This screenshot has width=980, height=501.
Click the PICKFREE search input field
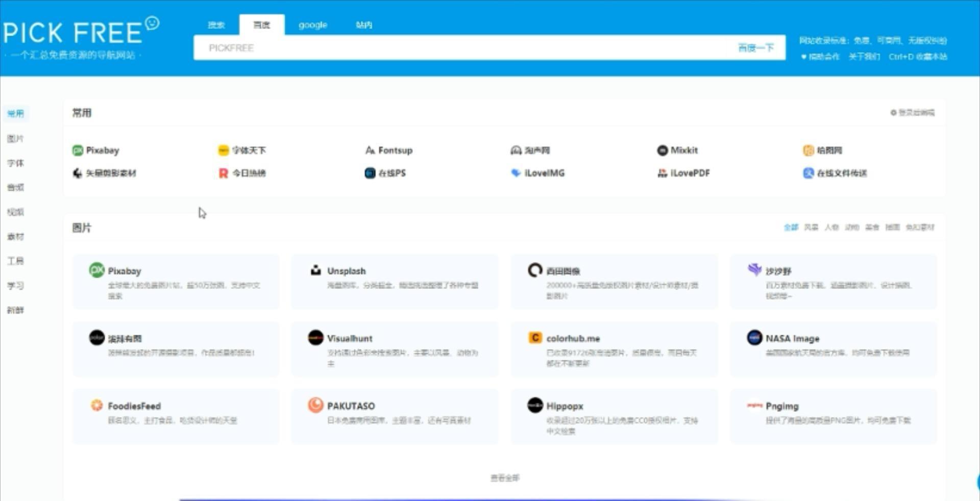459,48
